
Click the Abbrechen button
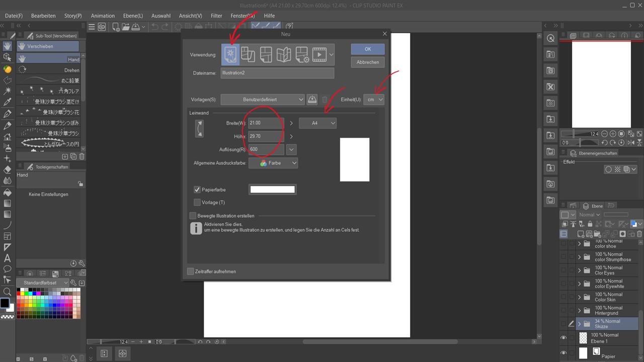pos(368,62)
